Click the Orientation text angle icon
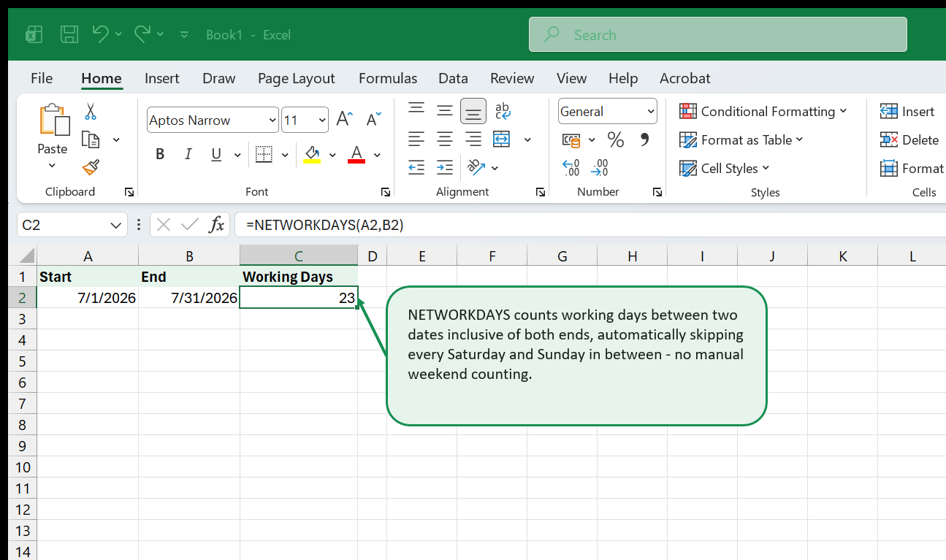The width and height of the screenshot is (946, 560). [476, 167]
